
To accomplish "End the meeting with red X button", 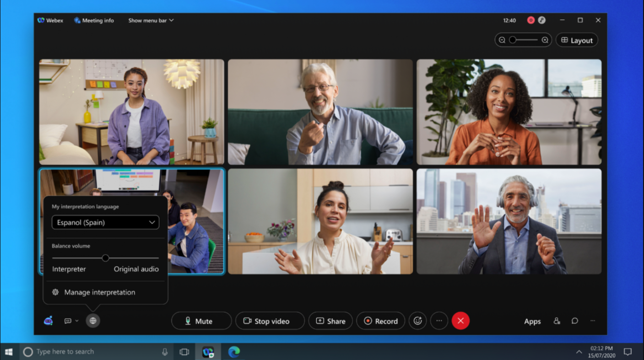I will point(460,321).
